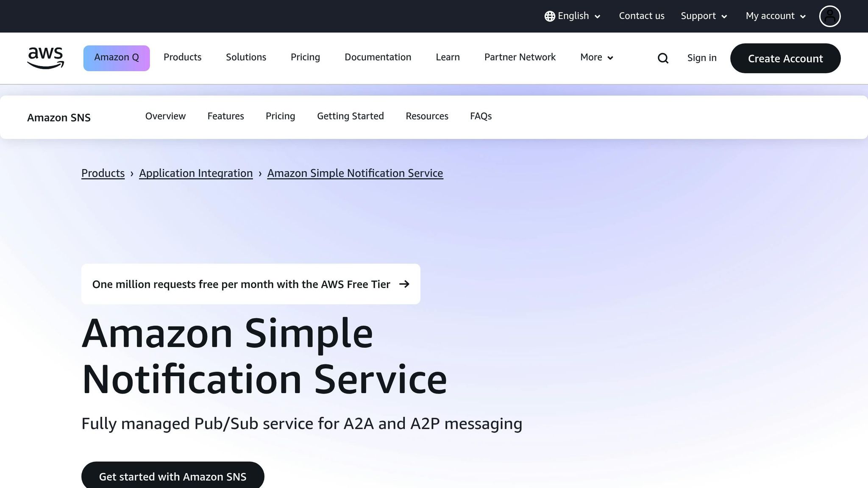
Task: Expand the English language dropdown
Action: (x=573, y=16)
